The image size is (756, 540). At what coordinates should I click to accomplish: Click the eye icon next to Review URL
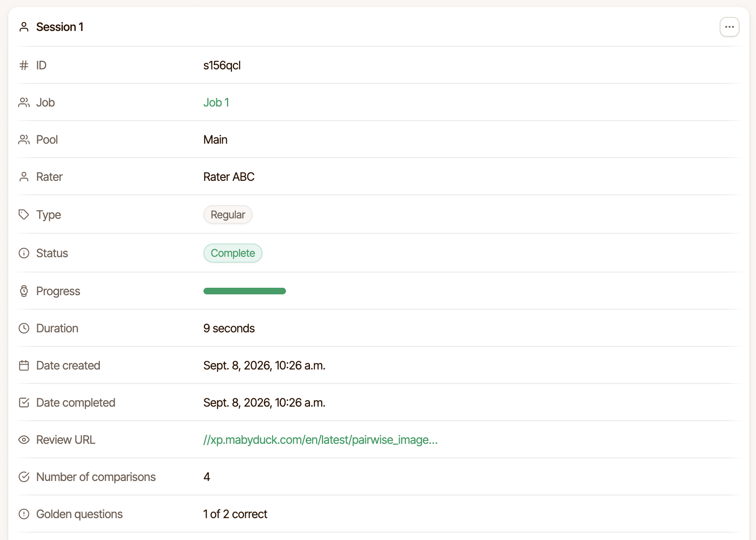click(24, 440)
